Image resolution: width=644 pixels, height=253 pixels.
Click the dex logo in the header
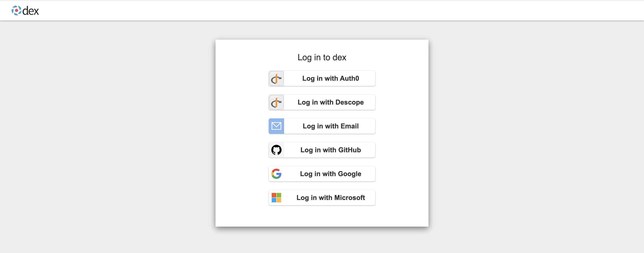coord(16,10)
